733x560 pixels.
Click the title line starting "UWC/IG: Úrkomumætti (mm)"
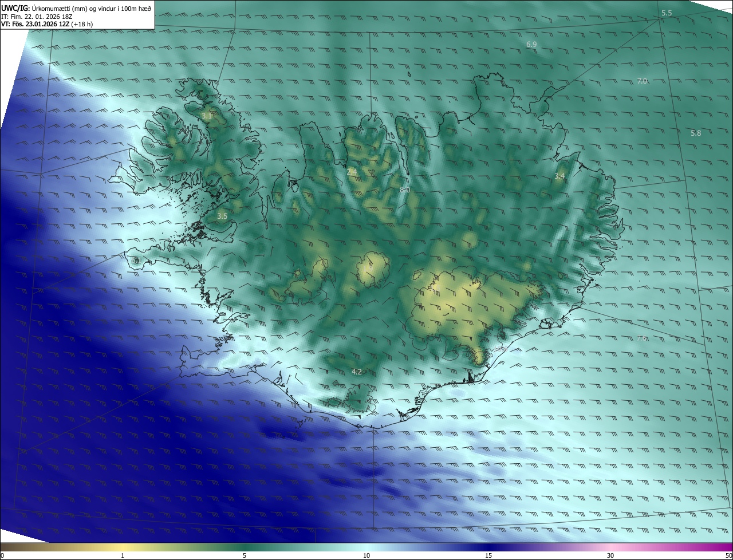(x=76, y=7)
